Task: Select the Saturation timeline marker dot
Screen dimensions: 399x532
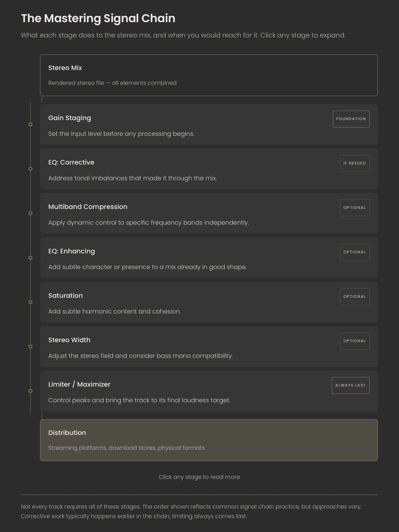Action: point(30,302)
